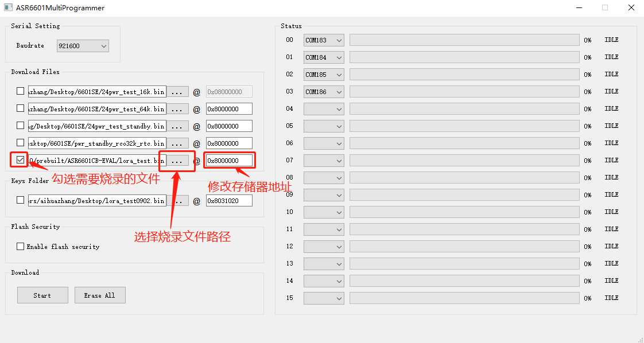Open the empty port dropdown for slot 05

click(x=324, y=126)
